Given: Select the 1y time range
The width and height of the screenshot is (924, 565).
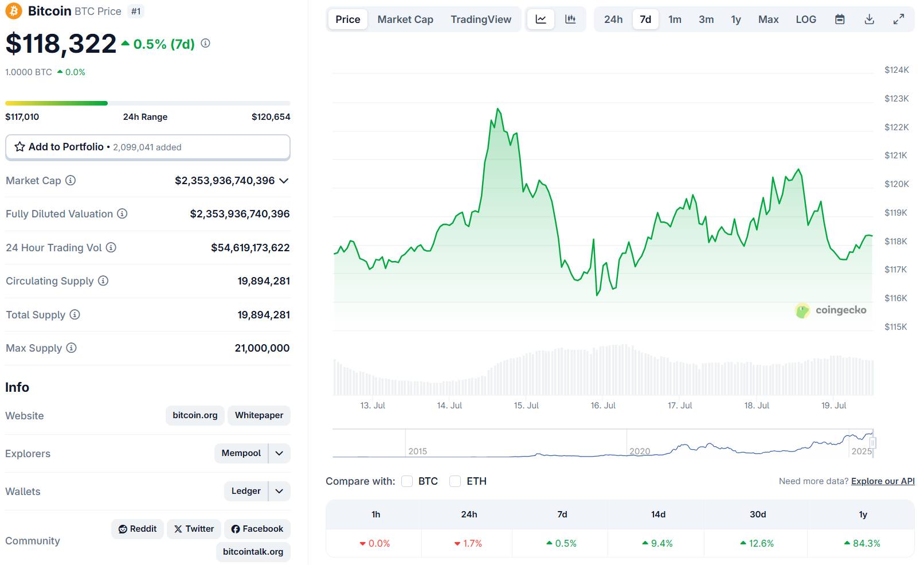Looking at the screenshot, I should [x=735, y=20].
